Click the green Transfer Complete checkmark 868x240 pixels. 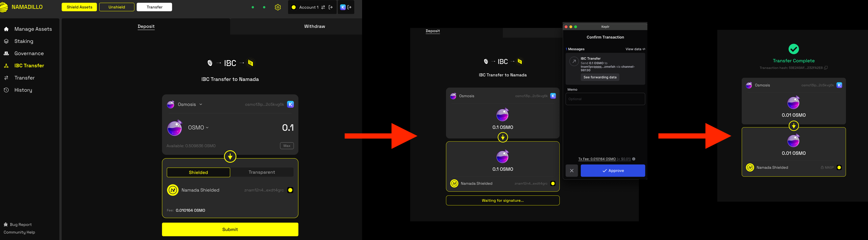[794, 49]
